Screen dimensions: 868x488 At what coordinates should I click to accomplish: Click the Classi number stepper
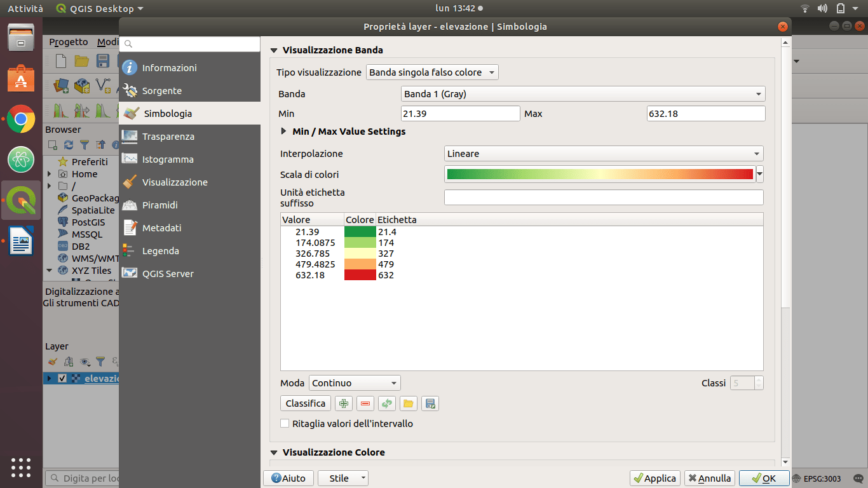click(747, 383)
